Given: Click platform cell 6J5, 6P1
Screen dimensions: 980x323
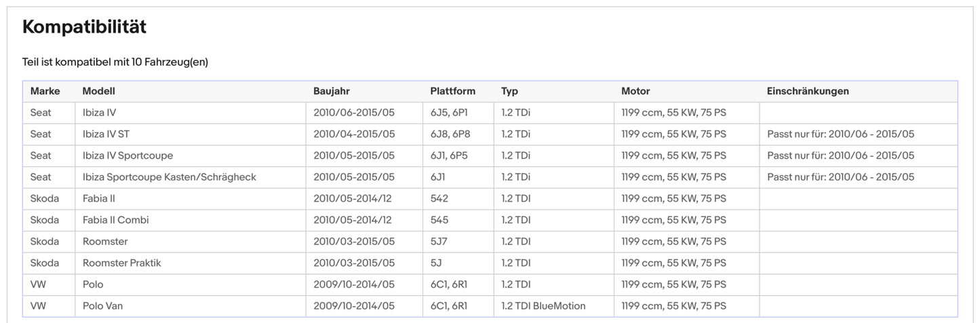Looking at the screenshot, I should (448, 113).
